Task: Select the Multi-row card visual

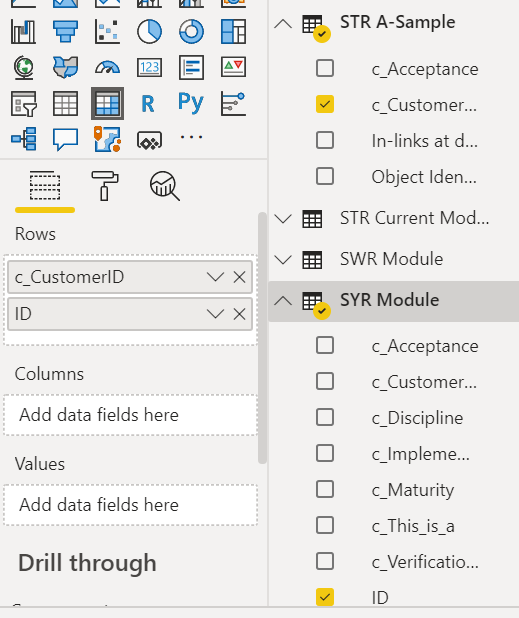Action: pos(192,67)
